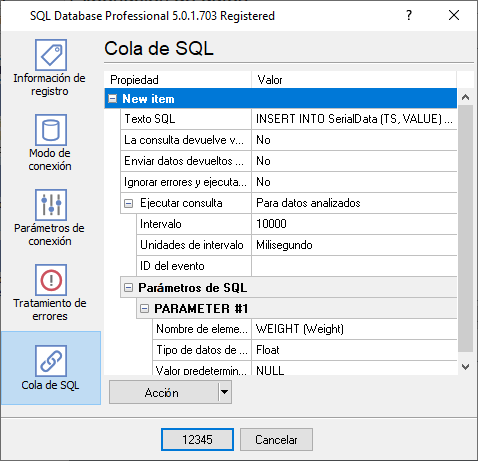Edit the Intervalo value 10000
This screenshot has width=478, height=461.
coord(354,224)
